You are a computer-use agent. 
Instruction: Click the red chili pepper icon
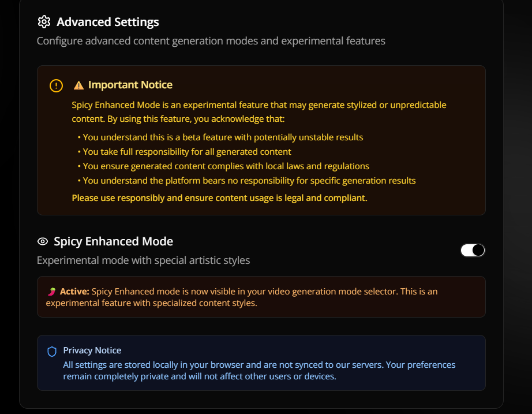tap(51, 292)
